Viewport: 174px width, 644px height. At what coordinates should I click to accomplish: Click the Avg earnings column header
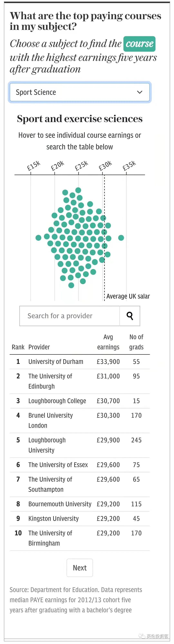click(x=108, y=342)
